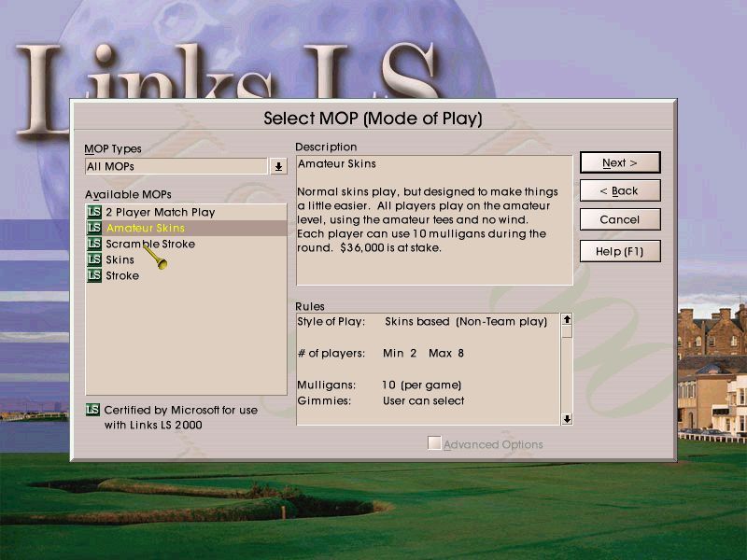
Task: Click the Microsoft certification LS icon
Action: (92, 409)
